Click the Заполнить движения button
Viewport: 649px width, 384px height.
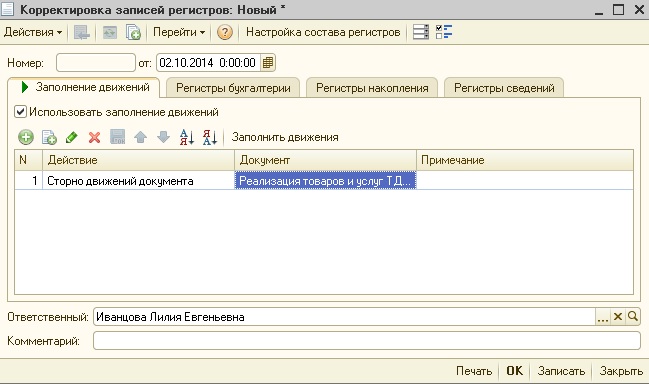click(285, 137)
